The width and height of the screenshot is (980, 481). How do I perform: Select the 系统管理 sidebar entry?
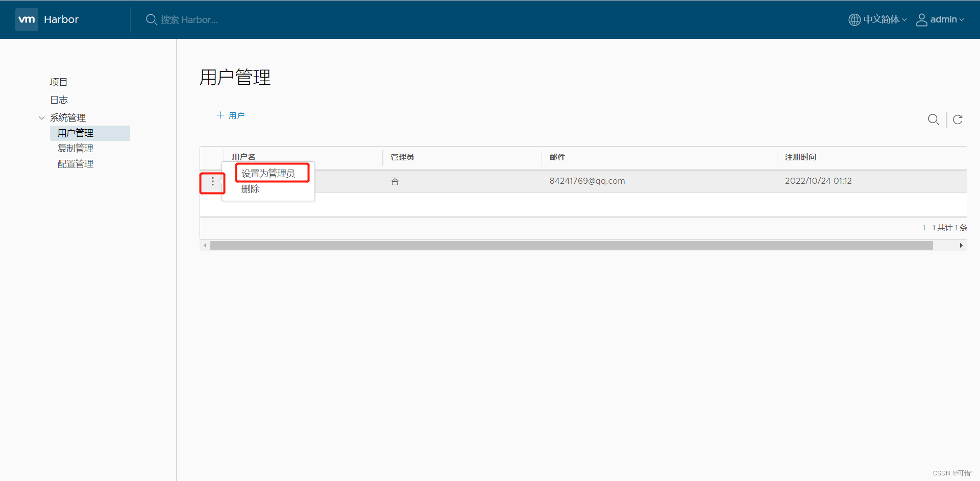pyautogui.click(x=68, y=117)
